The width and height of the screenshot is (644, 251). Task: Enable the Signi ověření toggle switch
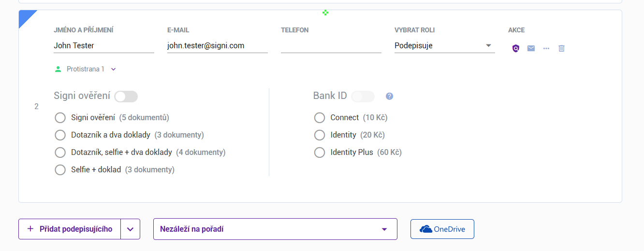click(126, 97)
